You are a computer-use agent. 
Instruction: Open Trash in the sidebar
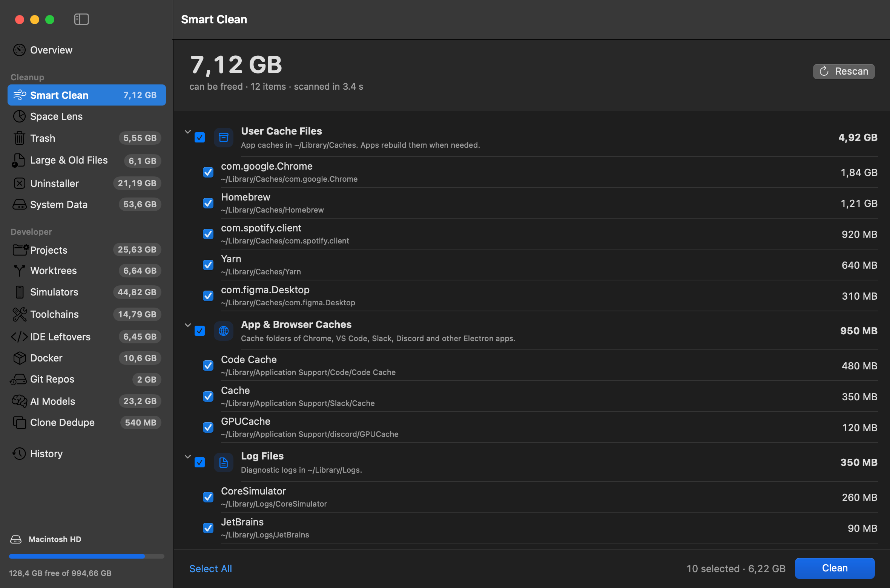pos(87,138)
